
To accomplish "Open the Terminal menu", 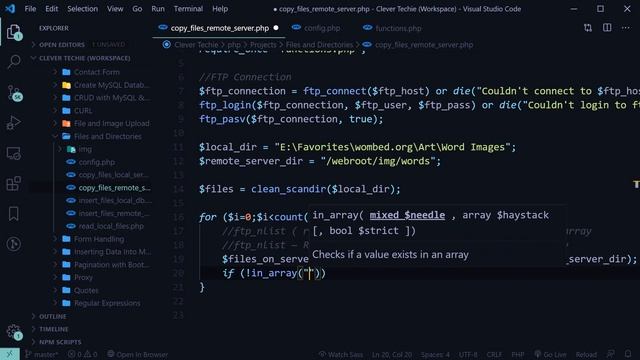I will pyautogui.click(x=188, y=9).
